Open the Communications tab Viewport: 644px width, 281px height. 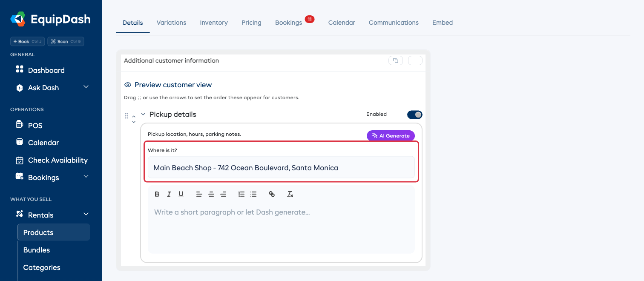click(x=394, y=23)
